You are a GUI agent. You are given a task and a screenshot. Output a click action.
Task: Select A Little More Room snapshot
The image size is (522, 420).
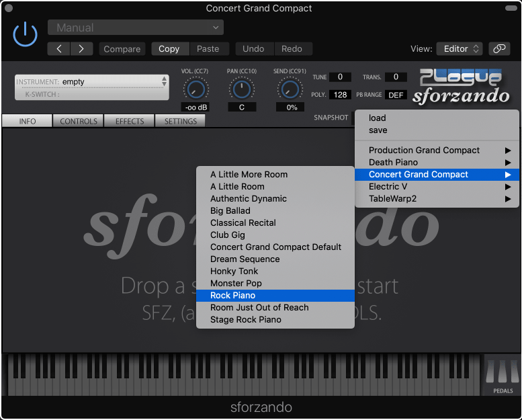pyautogui.click(x=275, y=175)
